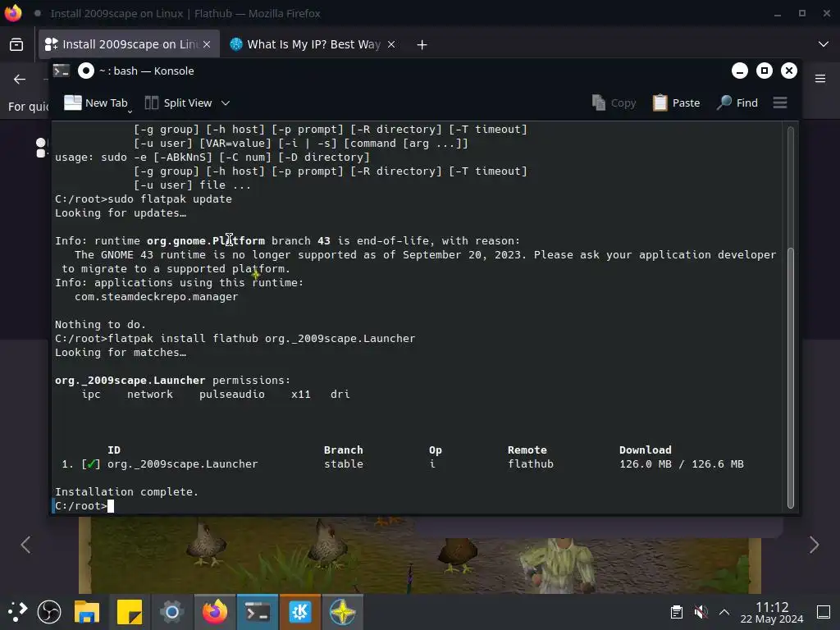840x630 pixels.
Task: Click the com.steamdeckrepo.manager line
Action: click(x=157, y=297)
